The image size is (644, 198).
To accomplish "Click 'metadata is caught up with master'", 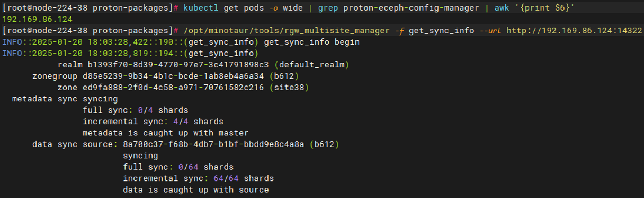I will pos(165,133).
